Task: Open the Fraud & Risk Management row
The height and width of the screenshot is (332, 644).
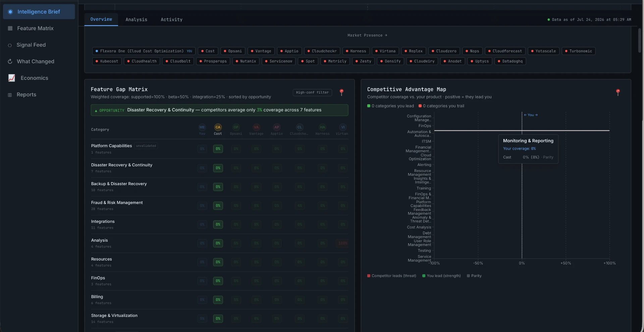Action: (219, 205)
